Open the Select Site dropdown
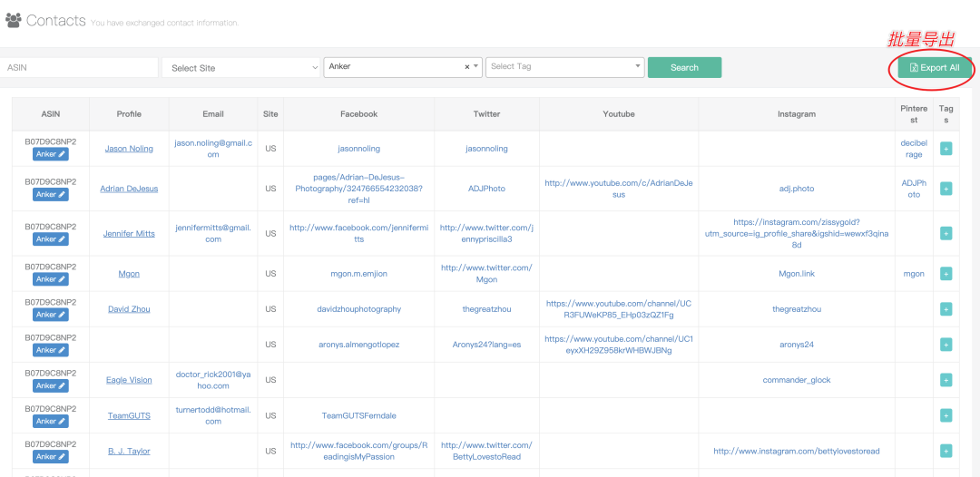980x477 pixels. coord(240,67)
